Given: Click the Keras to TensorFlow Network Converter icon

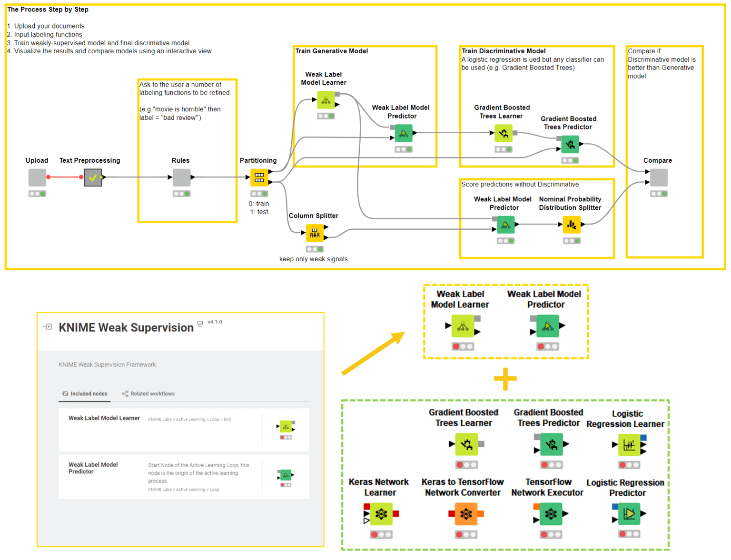Looking at the screenshot, I should tap(466, 514).
